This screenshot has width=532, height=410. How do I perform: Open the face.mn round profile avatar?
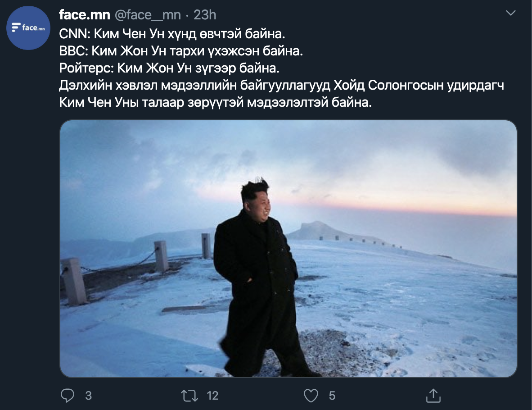click(x=28, y=28)
